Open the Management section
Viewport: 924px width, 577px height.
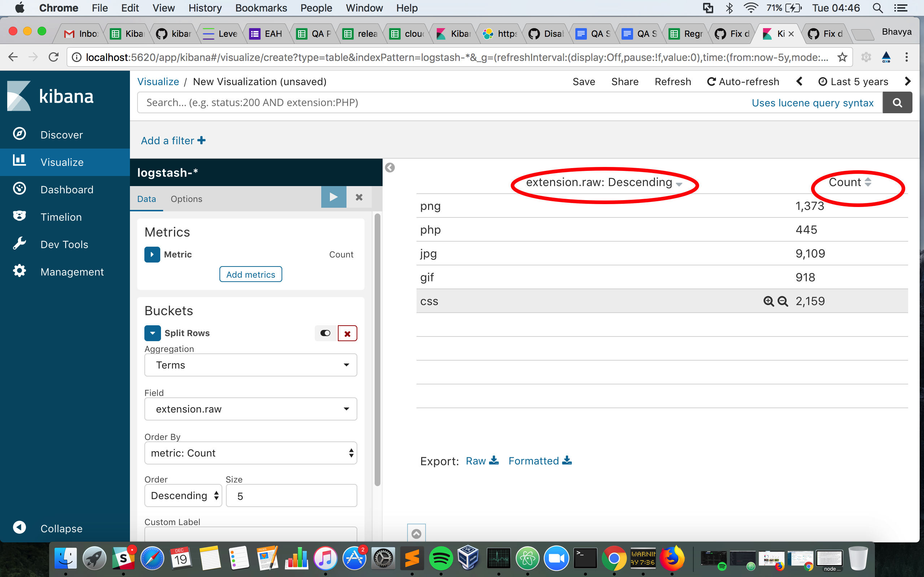point(72,271)
